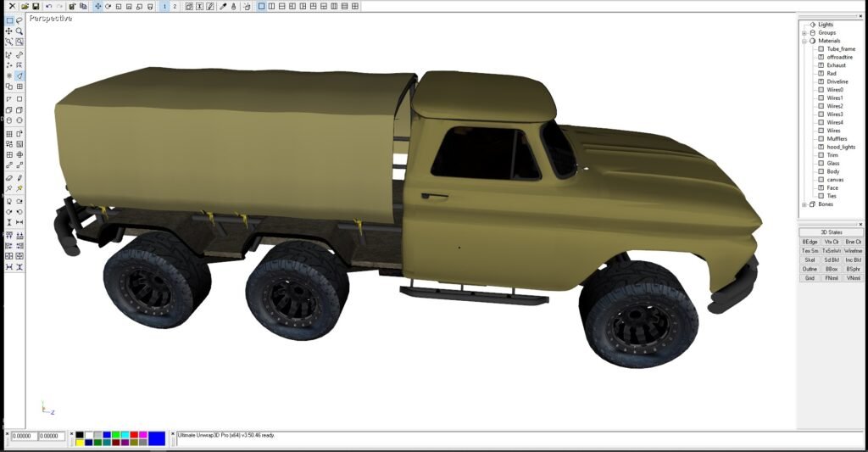868x452 pixels.
Task: Select the pan move tool in left toolbox
Action: [9, 31]
